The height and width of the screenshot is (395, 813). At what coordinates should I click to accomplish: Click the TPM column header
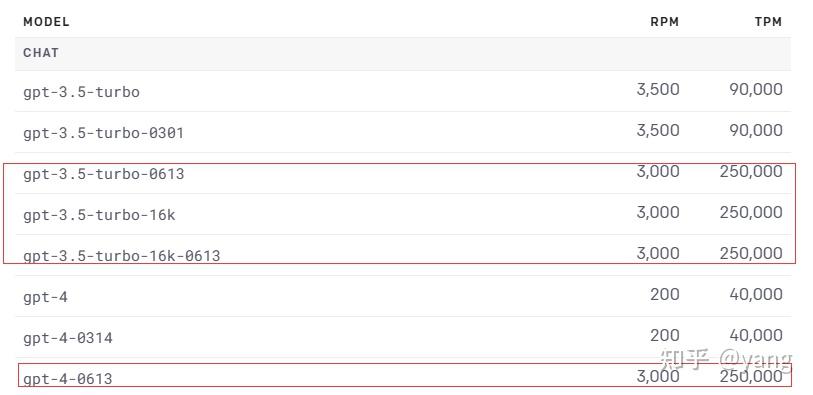click(768, 22)
